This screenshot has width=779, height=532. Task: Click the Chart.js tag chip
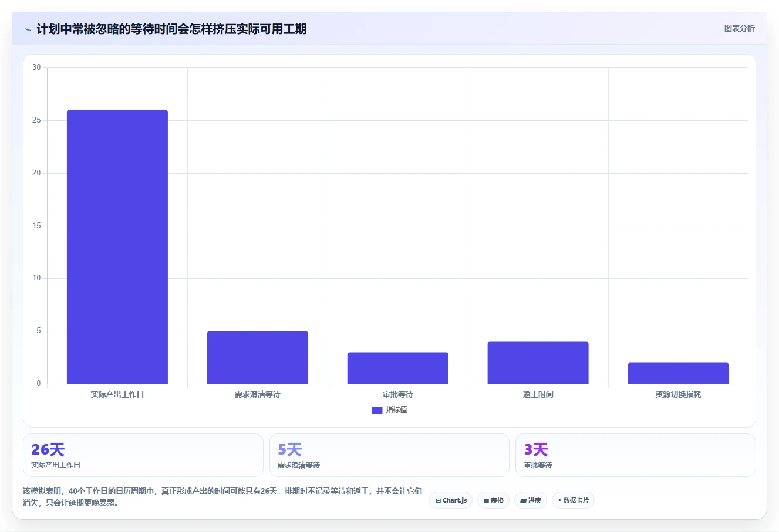451,500
